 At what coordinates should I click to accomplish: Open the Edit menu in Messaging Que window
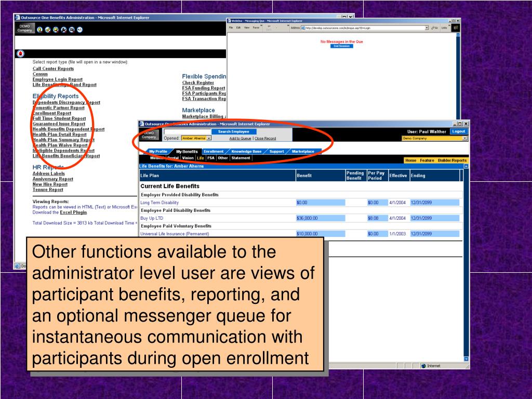click(238, 28)
